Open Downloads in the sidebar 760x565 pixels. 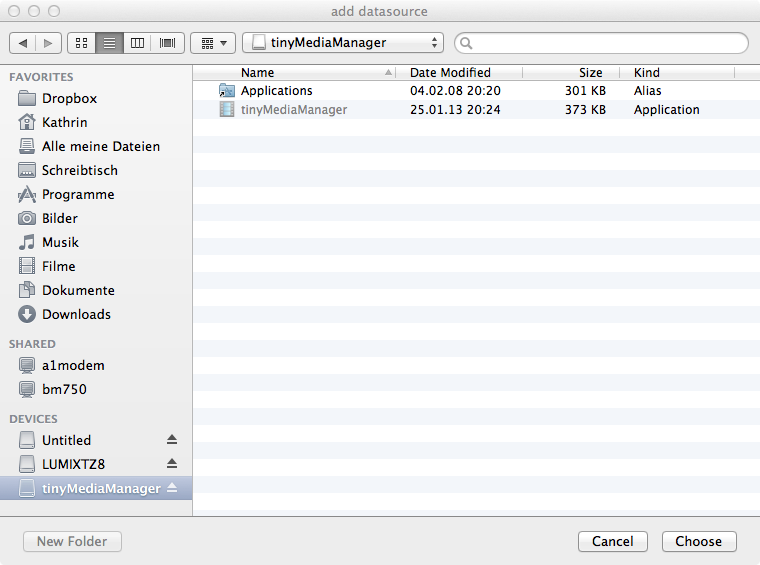pos(76,314)
